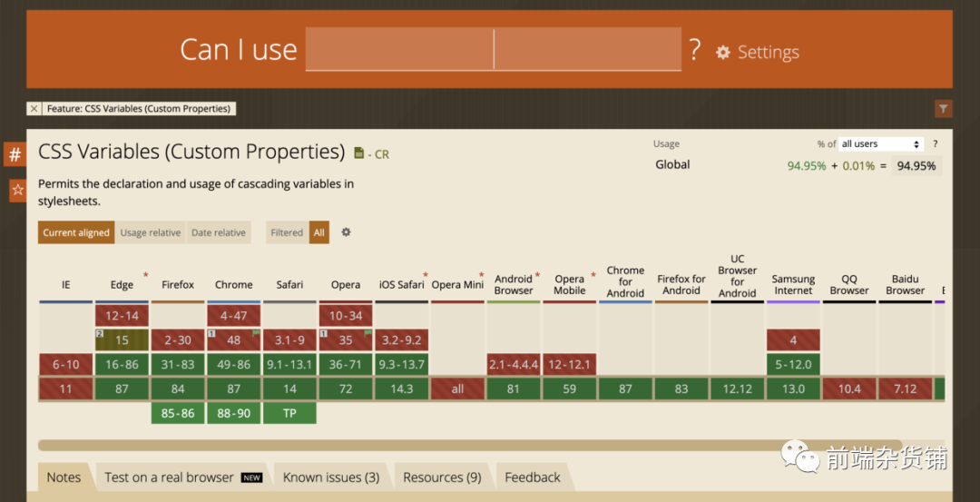Viewport: 980px width, 502px height.
Task: Click the Edge column header
Action: pyautogui.click(x=122, y=284)
